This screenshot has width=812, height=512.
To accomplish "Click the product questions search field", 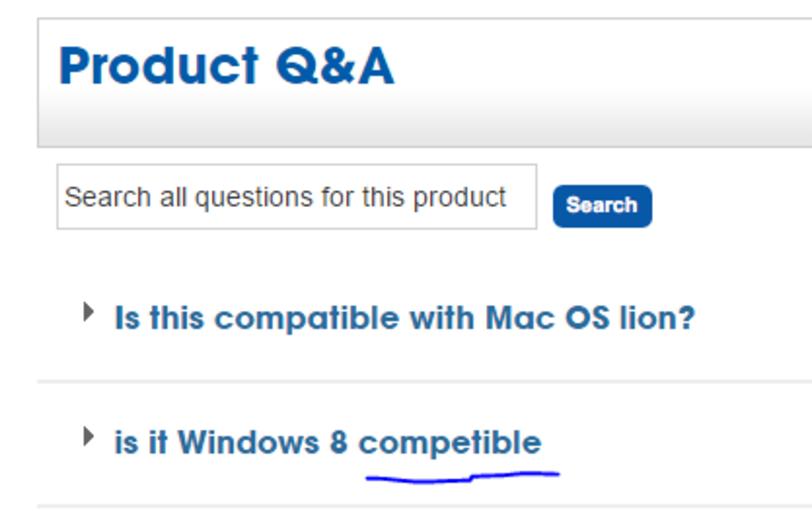I will point(296,197).
